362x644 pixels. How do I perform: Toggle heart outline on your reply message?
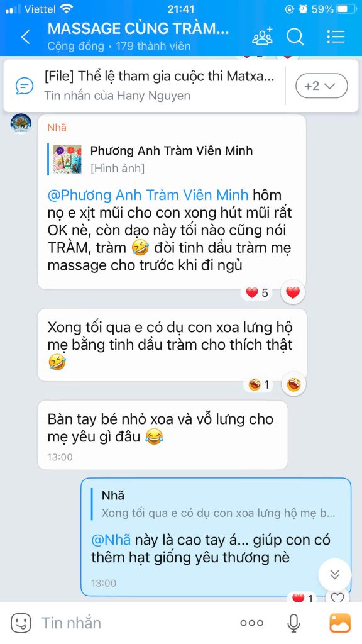pyautogui.click(x=337, y=597)
